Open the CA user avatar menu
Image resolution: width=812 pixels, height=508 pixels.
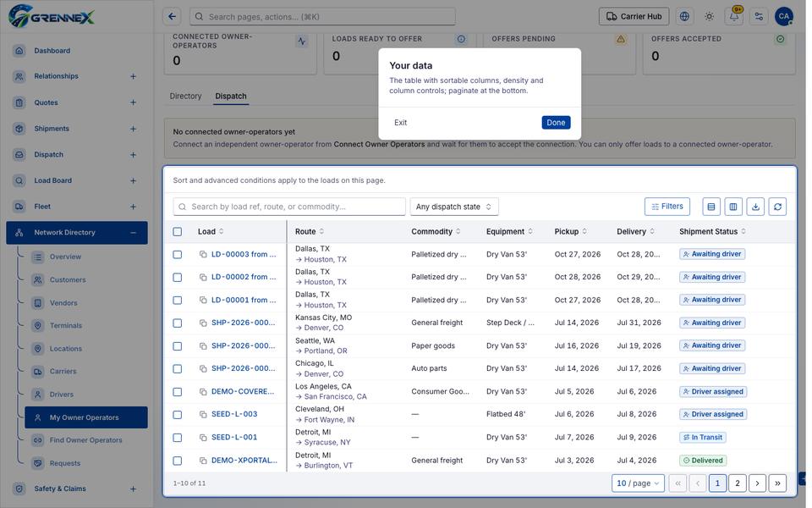784,17
